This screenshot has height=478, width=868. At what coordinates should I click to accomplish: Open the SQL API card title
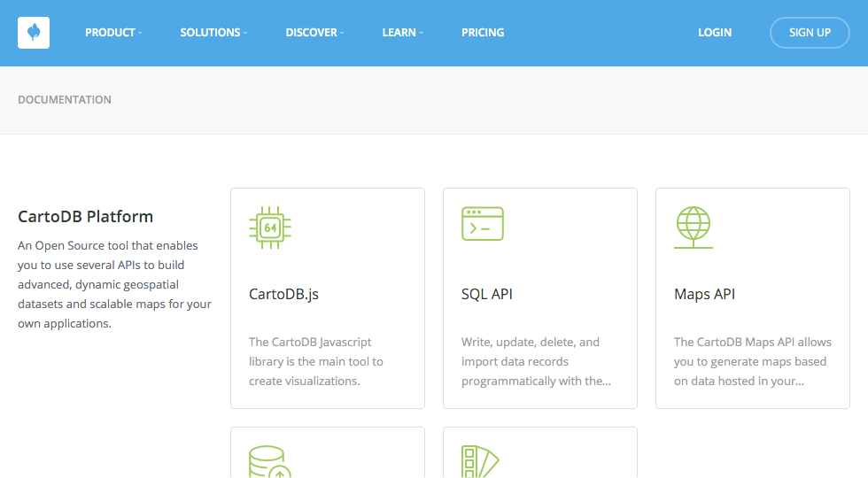pyautogui.click(x=487, y=294)
